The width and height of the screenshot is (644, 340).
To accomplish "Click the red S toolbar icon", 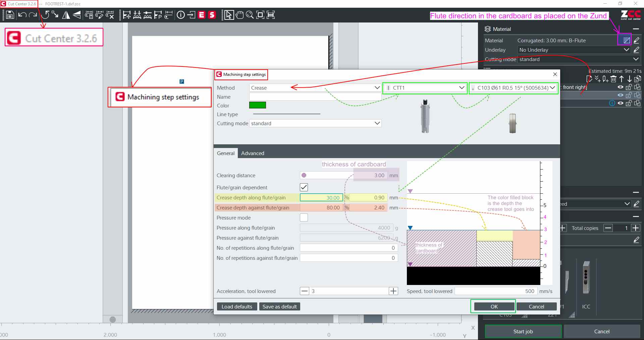I will 212,15.
